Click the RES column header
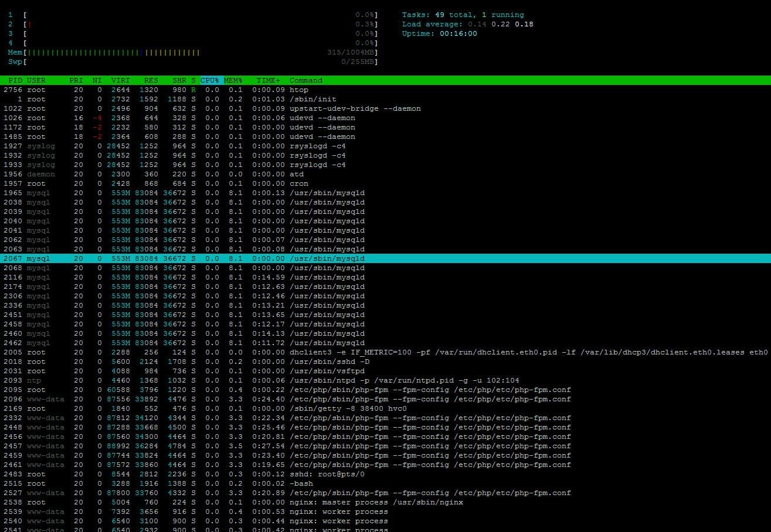The width and height of the screenshot is (771, 532). 151,80
